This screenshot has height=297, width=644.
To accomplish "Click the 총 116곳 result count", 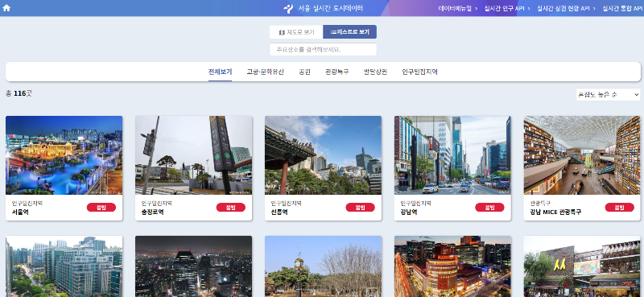I will 19,93.
